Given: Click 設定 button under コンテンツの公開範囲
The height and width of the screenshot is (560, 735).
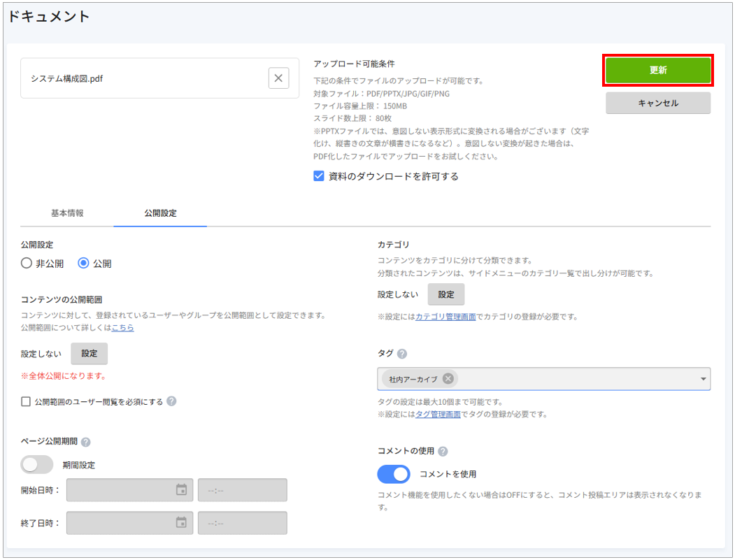Looking at the screenshot, I should (89, 353).
